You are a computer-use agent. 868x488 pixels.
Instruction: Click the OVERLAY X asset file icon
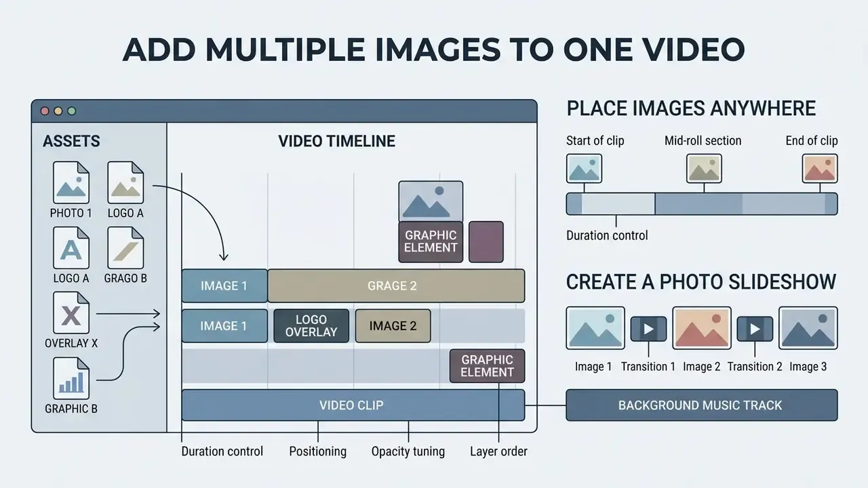pyautogui.click(x=71, y=313)
